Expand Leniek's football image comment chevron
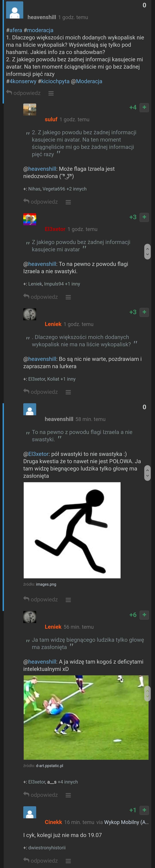Image resolution: width=155 pixels, height=868 pixels. pos(147,693)
